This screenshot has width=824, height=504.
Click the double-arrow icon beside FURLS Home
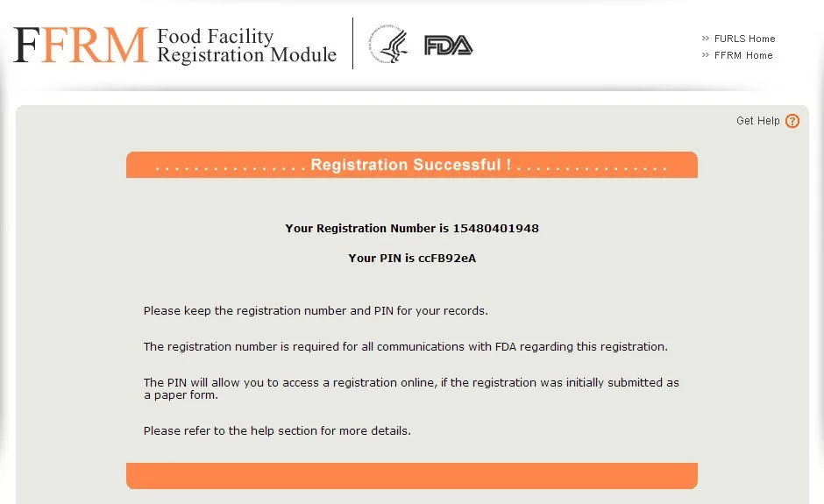pyautogui.click(x=706, y=39)
